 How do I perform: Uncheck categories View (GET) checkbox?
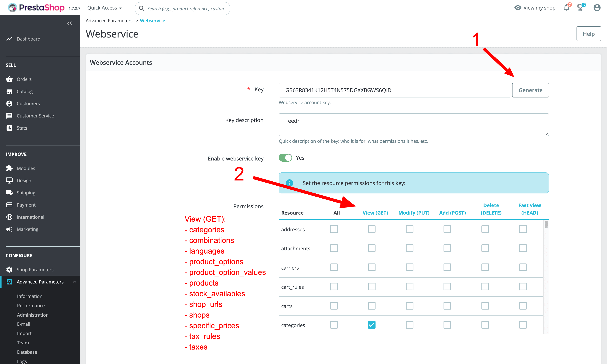(371, 325)
